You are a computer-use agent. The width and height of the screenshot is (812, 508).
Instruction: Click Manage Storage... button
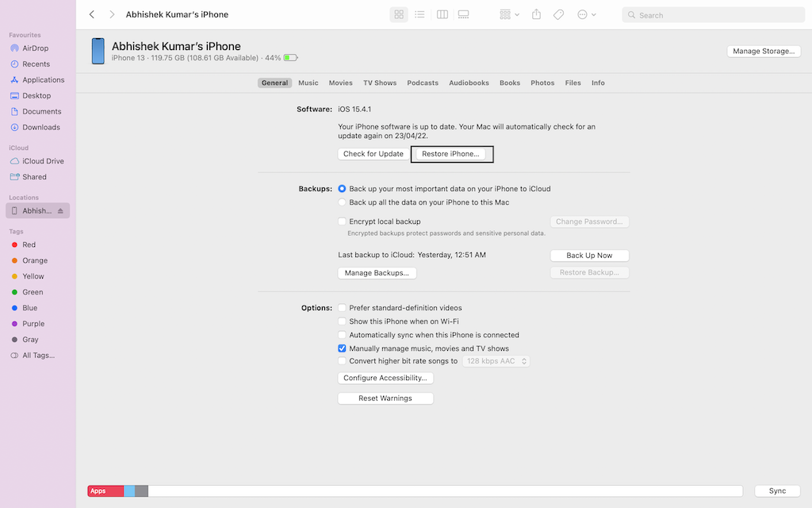pos(764,51)
